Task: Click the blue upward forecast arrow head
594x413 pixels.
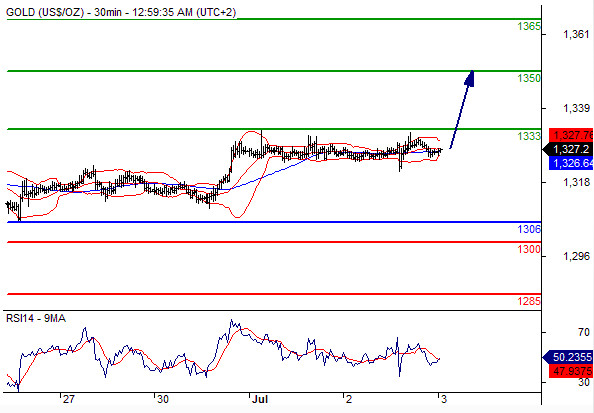Action: point(470,78)
